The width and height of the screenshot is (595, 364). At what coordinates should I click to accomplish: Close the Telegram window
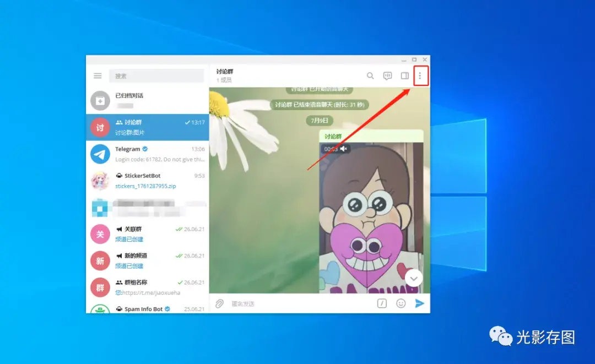tap(425, 60)
